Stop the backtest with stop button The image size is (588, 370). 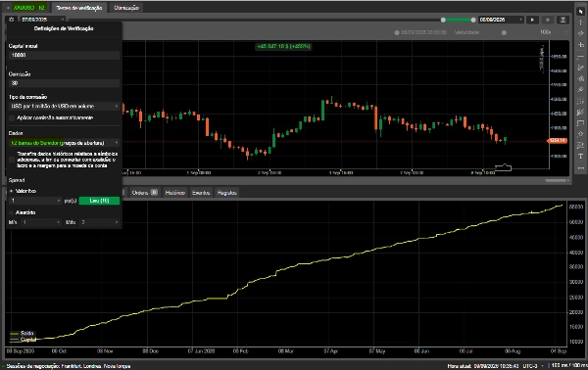click(548, 20)
